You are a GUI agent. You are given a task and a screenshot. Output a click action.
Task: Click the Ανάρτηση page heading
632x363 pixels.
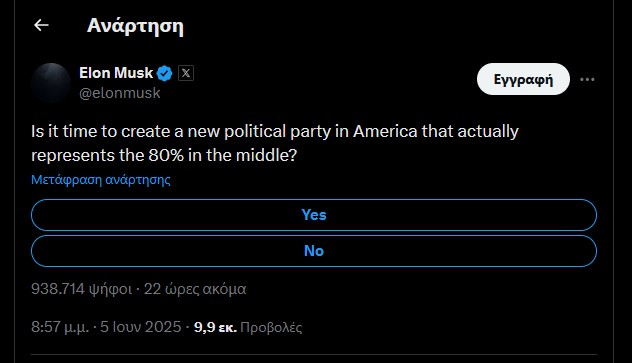(135, 26)
